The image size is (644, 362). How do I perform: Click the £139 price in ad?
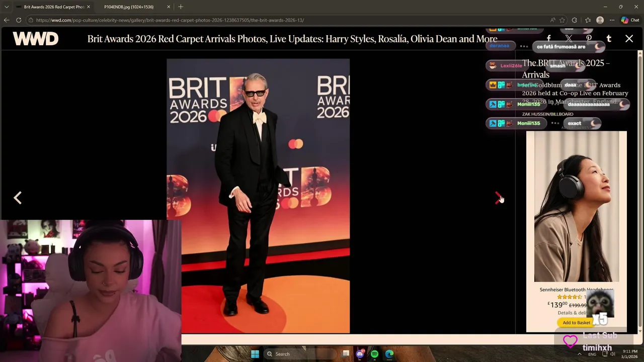tap(557, 305)
